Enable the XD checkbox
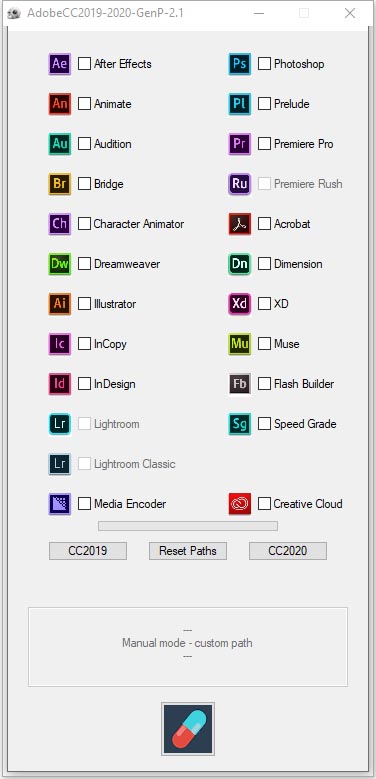This screenshot has width=376, height=779. pos(265,304)
